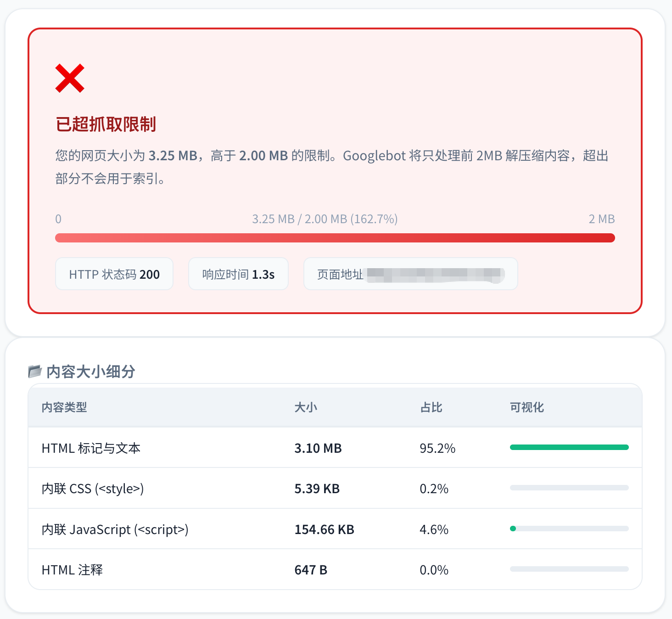This screenshot has width=672, height=619.
Task: Click the 3.25 MB / 2.00 MB (162.7%) label
Action: click(x=325, y=219)
